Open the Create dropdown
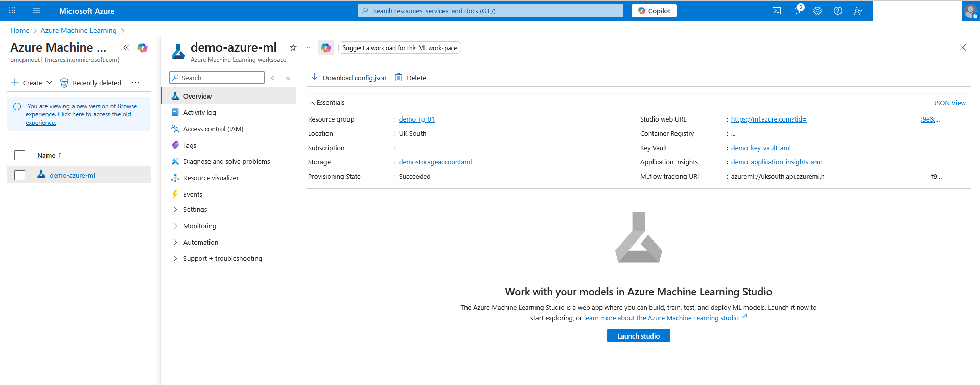The width and height of the screenshot is (980, 385). 32,83
